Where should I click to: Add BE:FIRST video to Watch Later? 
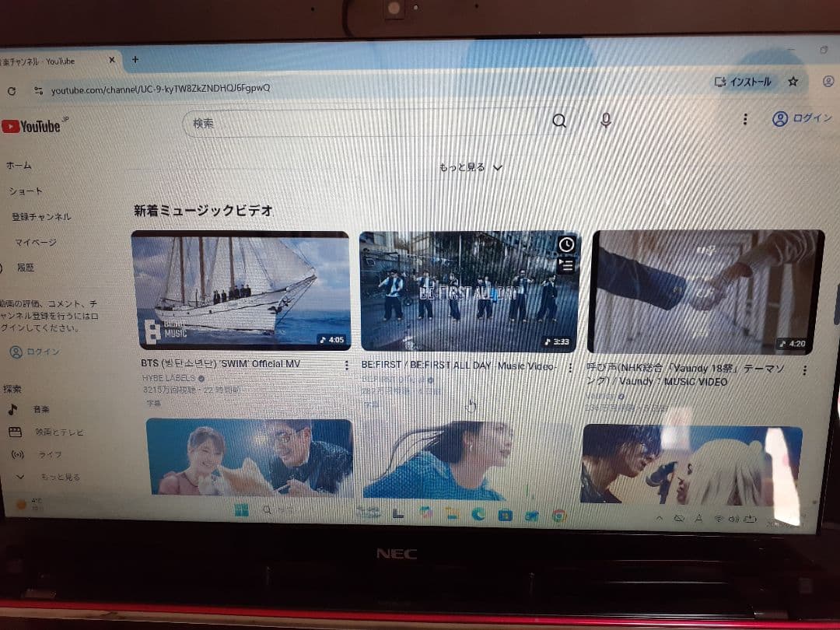pos(566,245)
